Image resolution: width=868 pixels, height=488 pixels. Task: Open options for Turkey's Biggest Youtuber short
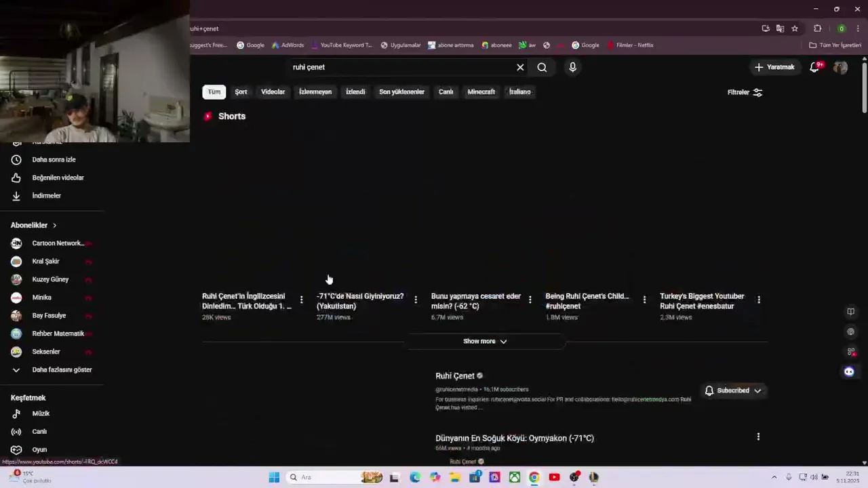click(x=758, y=300)
